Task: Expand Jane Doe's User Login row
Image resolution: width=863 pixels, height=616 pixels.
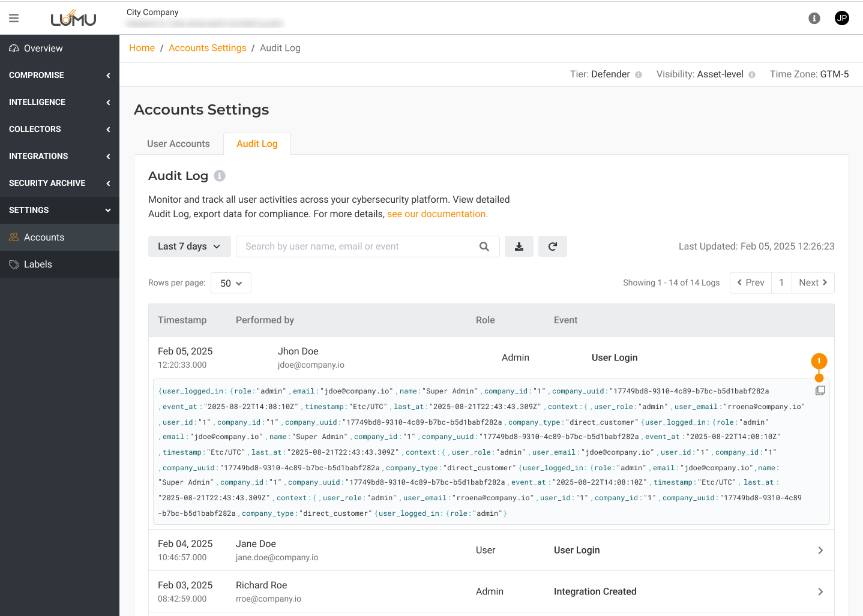Action: tap(820, 550)
